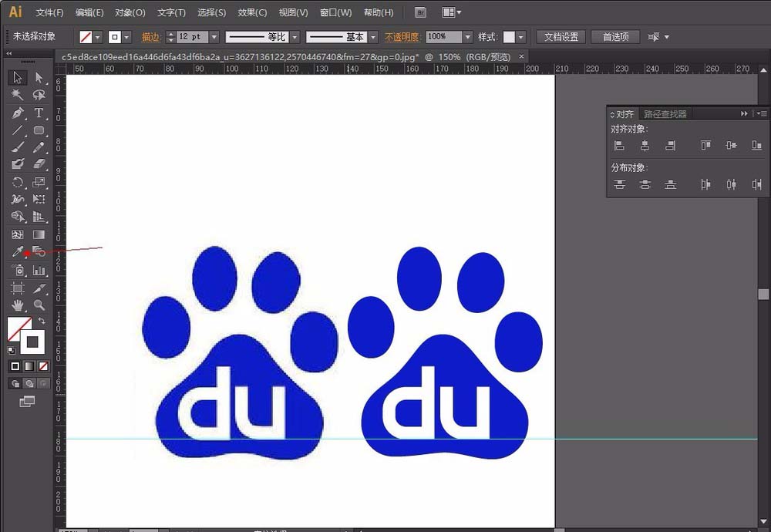
Task: Open variable width profile 等比 dropdown
Action: [295, 37]
